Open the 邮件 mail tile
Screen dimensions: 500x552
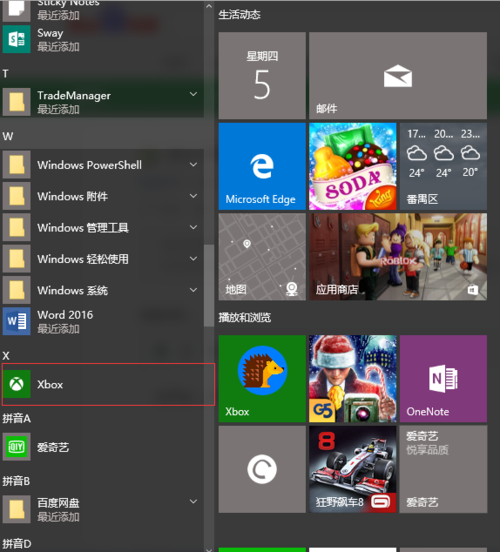pyautogui.click(x=398, y=76)
